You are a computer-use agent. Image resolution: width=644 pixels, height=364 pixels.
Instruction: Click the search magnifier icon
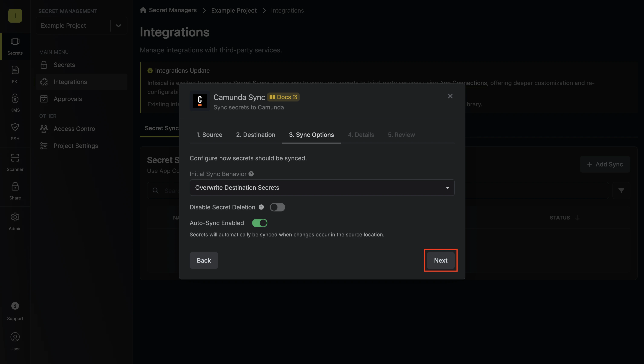156,191
